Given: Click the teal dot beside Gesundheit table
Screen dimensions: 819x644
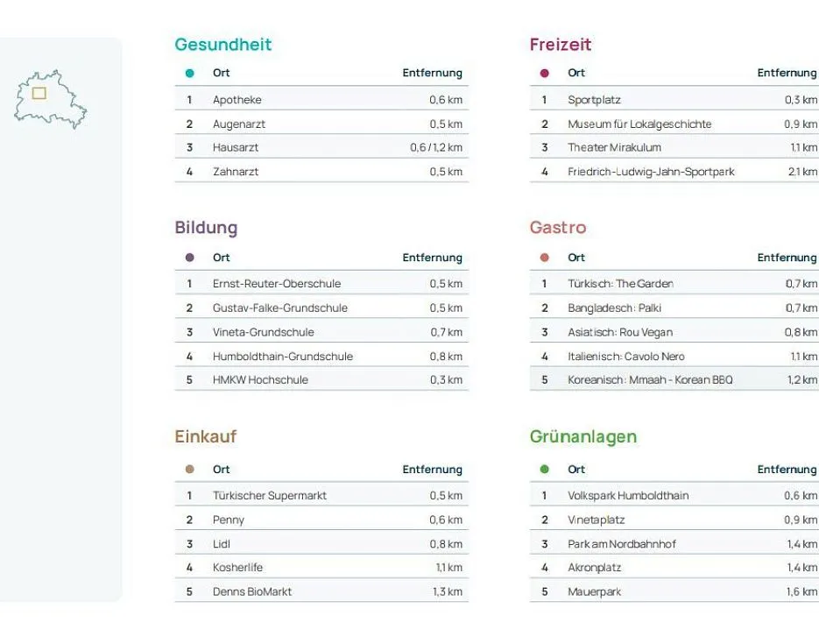Looking at the screenshot, I should [x=190, y=74].
